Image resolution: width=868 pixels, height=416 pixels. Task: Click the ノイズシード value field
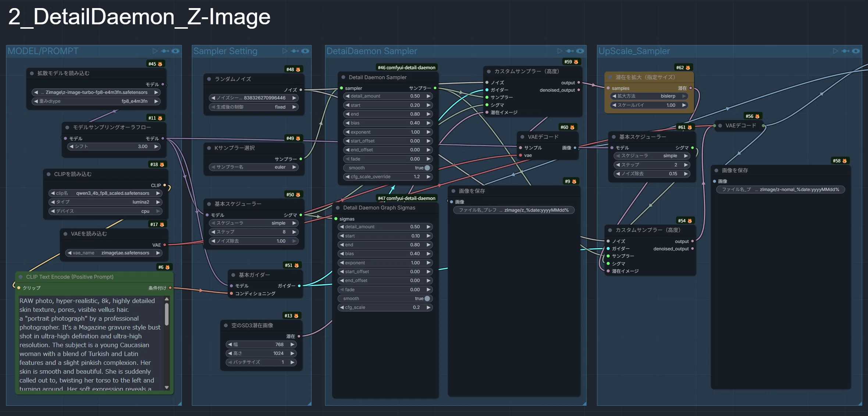254,98
